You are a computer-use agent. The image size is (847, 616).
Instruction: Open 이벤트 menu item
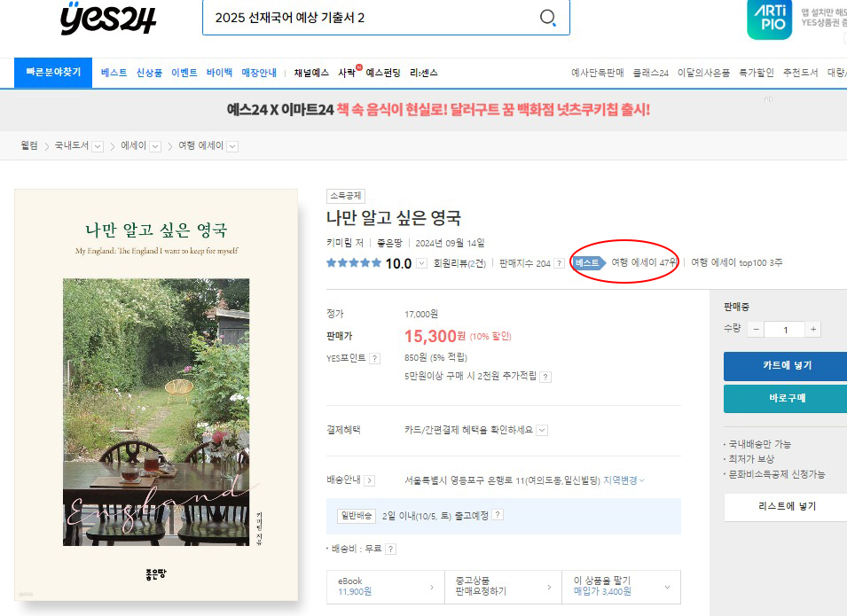pyautogui.click(x=184, y=73)
